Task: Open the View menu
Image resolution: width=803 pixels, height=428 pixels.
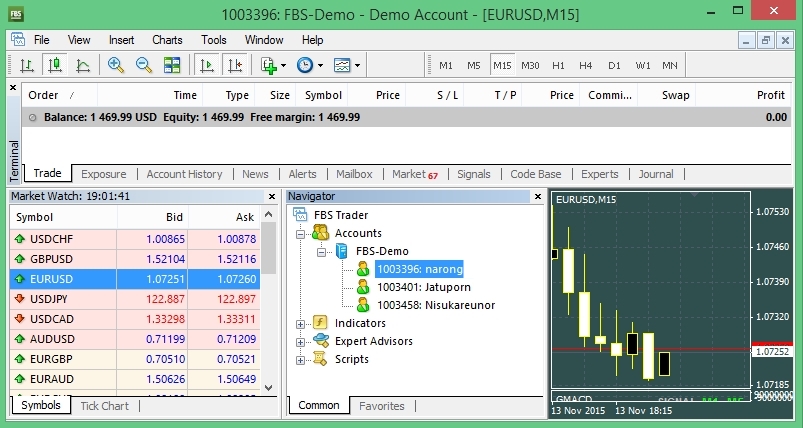Action: pos(79,40)
